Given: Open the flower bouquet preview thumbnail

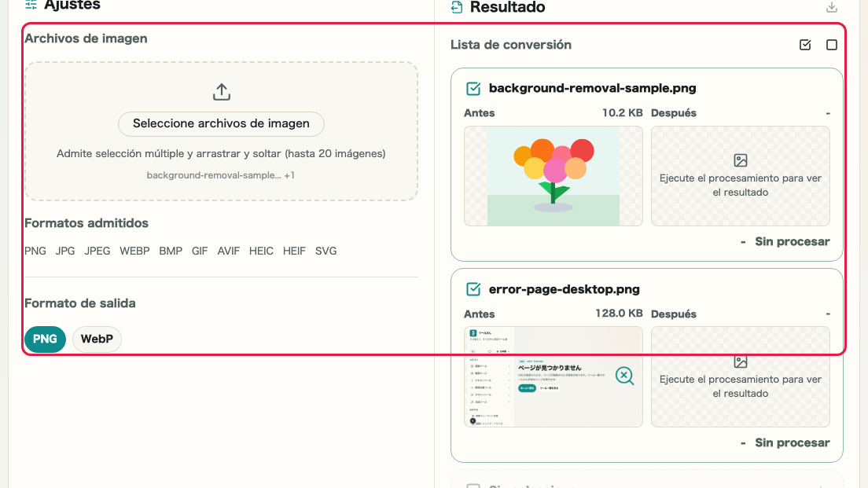Looking at the screenshot, I should (554, 176).
